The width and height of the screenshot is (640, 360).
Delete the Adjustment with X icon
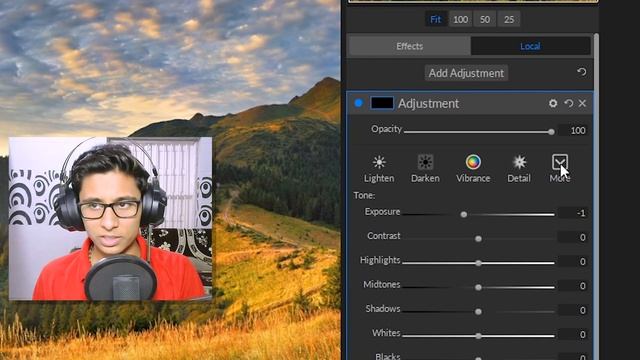(582, 103)
